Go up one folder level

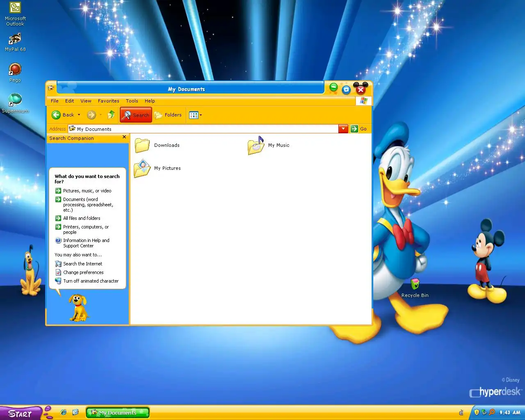[111, 115]
